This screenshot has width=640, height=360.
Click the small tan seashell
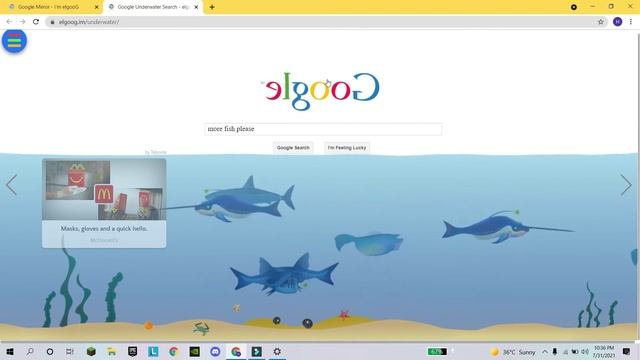(236, 308)
